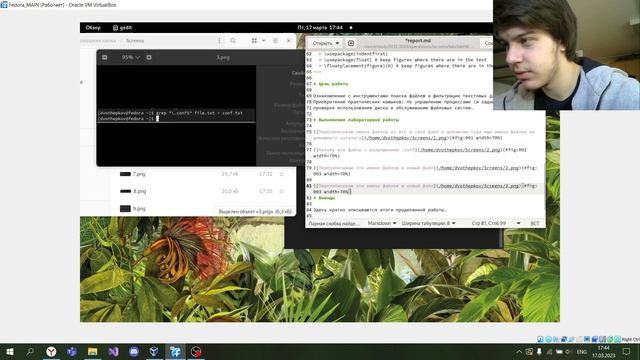The height and width of the screenshot is (360, 640).
Task: Open the files window options menu (three dots)
Action: coord(219,41)
